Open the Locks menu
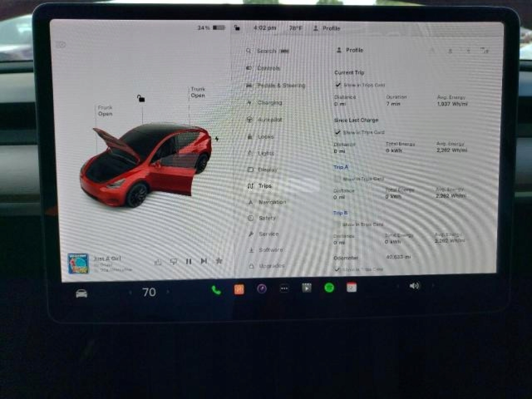 (260, 137)
